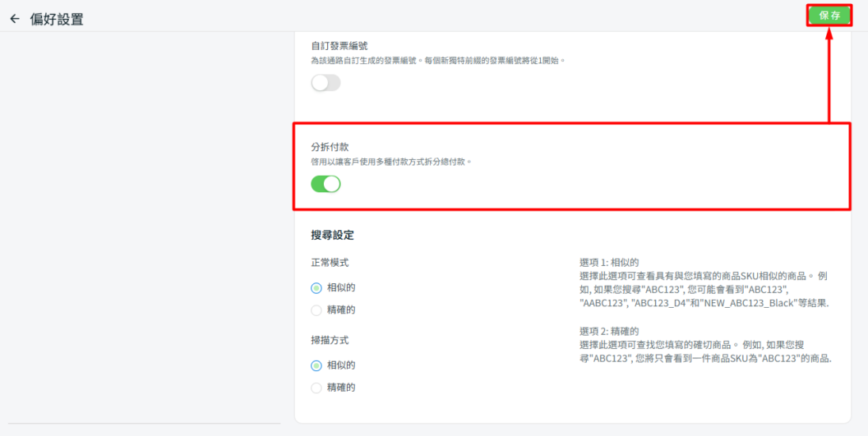This screenshot has width=868, height=436.
Task: Click the description text under 分拆付款
Action: pyautogui.click(x=391, y=163)
